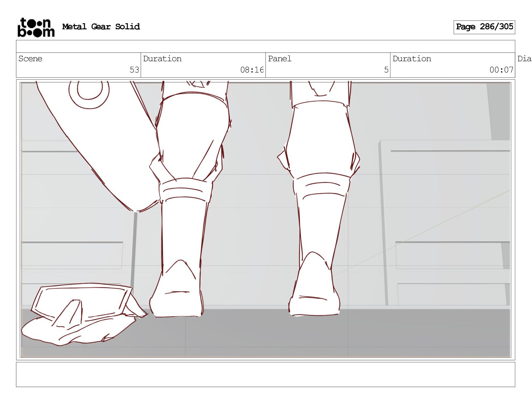Image resolution: width=532 pixels, height=411 pixels.
Task: Click the Toon Boom logo
Action: click(x=36, y=27)
